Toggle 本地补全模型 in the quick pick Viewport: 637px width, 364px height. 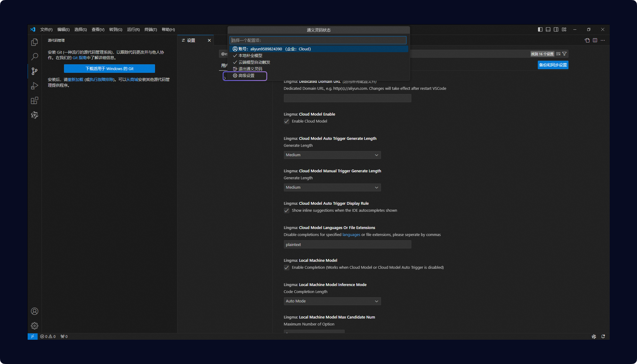pyautogui.click(x=318, y=56)
